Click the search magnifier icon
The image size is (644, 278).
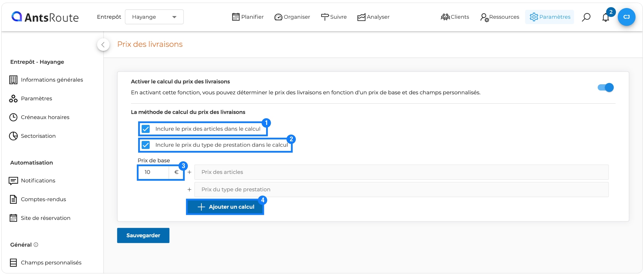tap(586, 17)
